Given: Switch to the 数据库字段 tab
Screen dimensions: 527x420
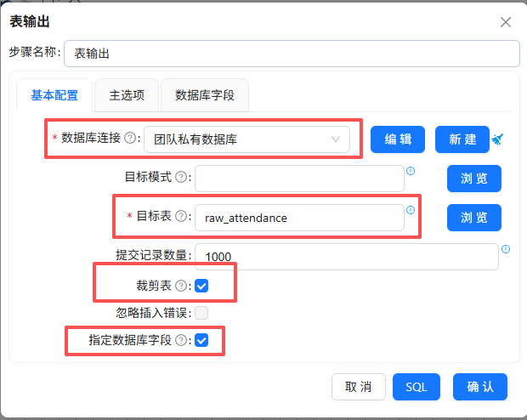Looking at the screenshot, I should point(205,95).
